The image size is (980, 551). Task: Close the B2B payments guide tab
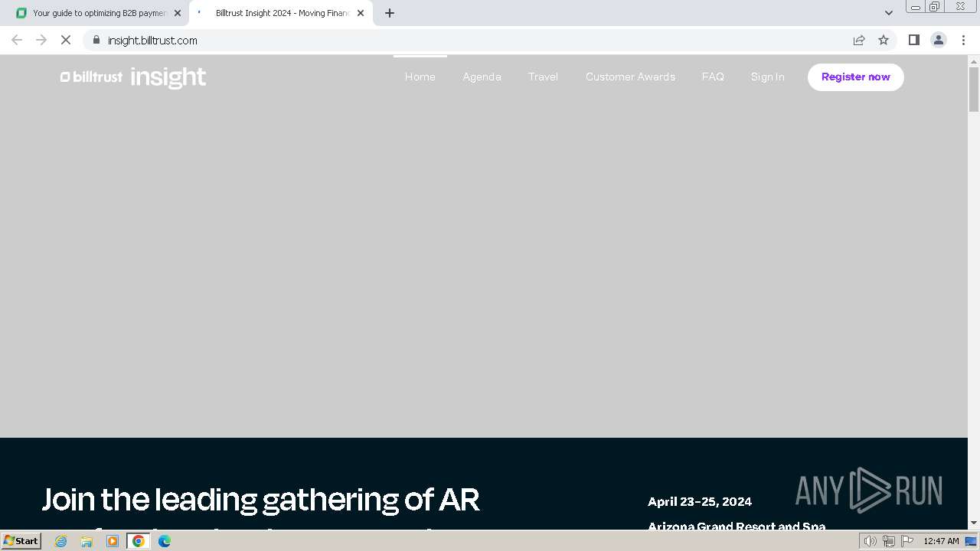178,13
